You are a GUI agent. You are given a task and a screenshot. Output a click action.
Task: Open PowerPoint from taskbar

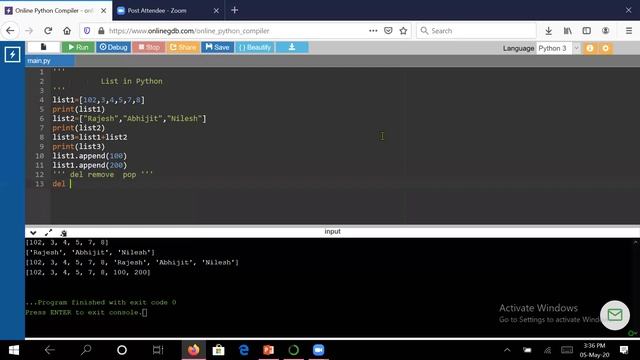pyautogui.click(x=269, y=350)
